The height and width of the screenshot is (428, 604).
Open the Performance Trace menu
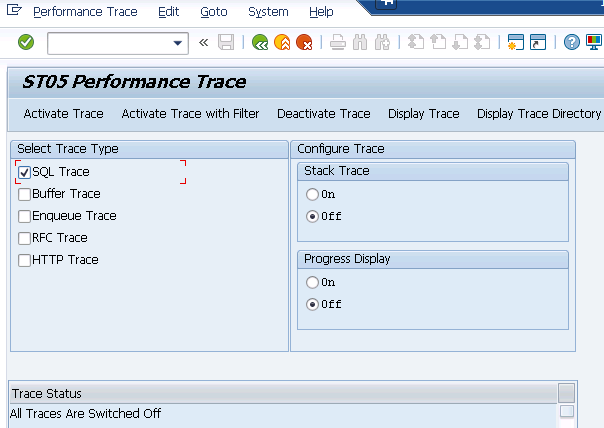(x=85, y=12)
